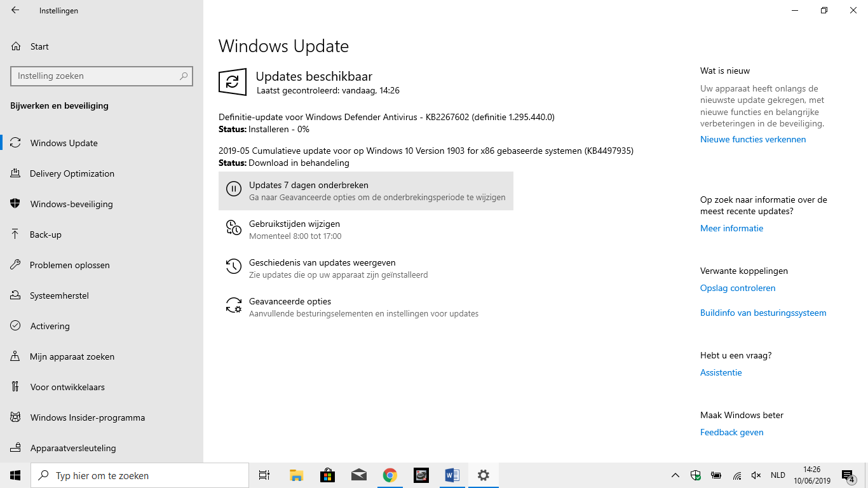Click the back arrow in Instellingen
The image size is (868, 488).
[15, 11]
